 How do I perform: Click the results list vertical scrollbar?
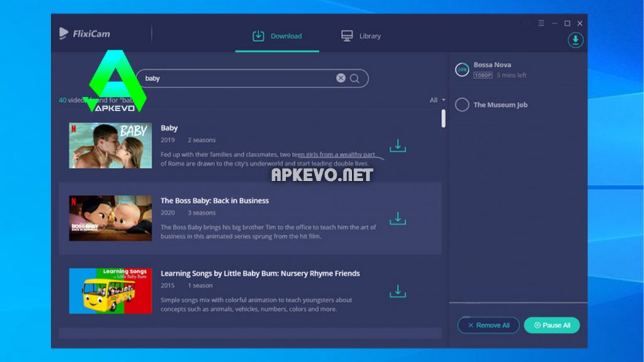(x=443, y=118)
